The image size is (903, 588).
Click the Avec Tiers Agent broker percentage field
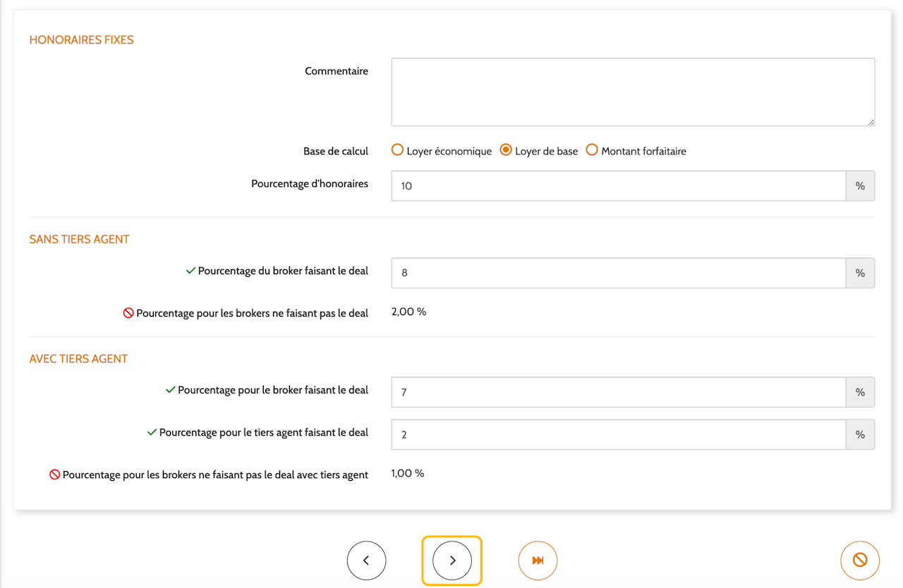[x=618, y=392]
